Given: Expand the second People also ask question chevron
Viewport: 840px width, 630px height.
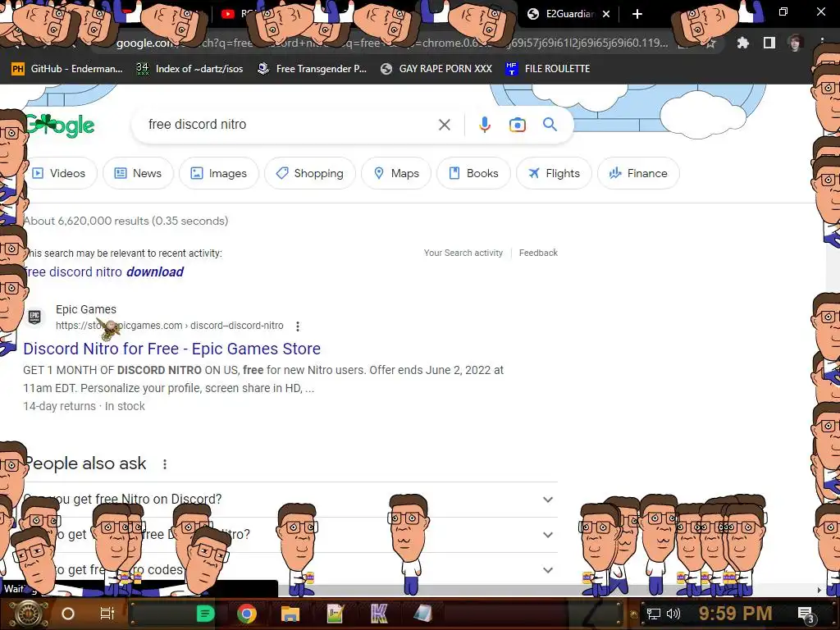Looking at the screenshot, I should (x=547, y=535).
